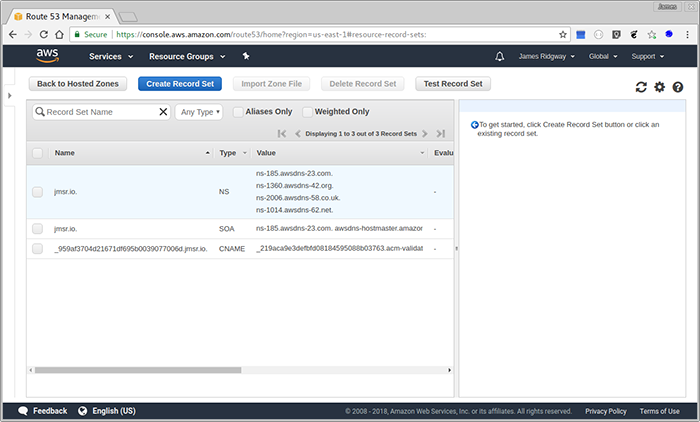
Task: Click the browser address bar URL
Action: coord(271,34)
